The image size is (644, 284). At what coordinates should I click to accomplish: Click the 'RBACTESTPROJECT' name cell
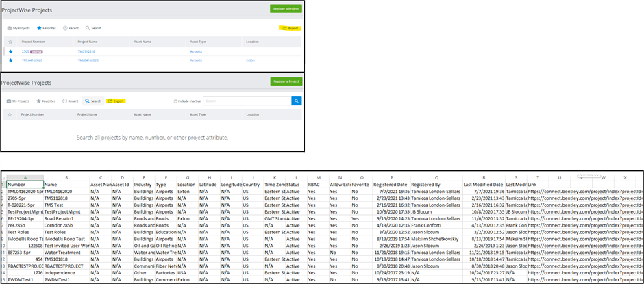pos(66,266)
